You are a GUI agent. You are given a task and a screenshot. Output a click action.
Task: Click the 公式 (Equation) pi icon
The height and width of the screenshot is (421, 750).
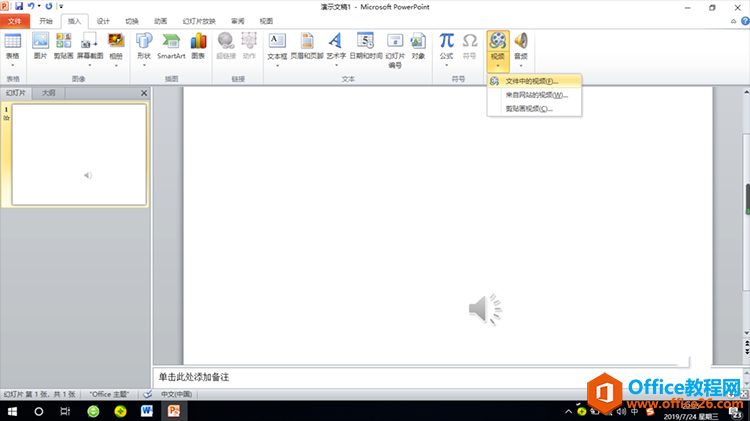(x=446, y=45)
